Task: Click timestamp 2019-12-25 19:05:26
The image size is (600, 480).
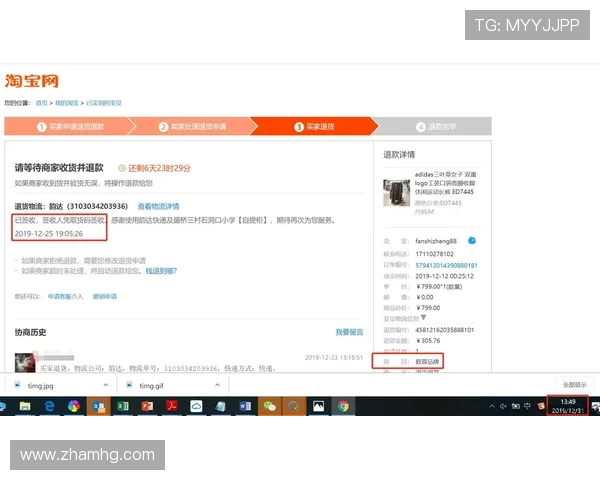Action: coord(49,233)
